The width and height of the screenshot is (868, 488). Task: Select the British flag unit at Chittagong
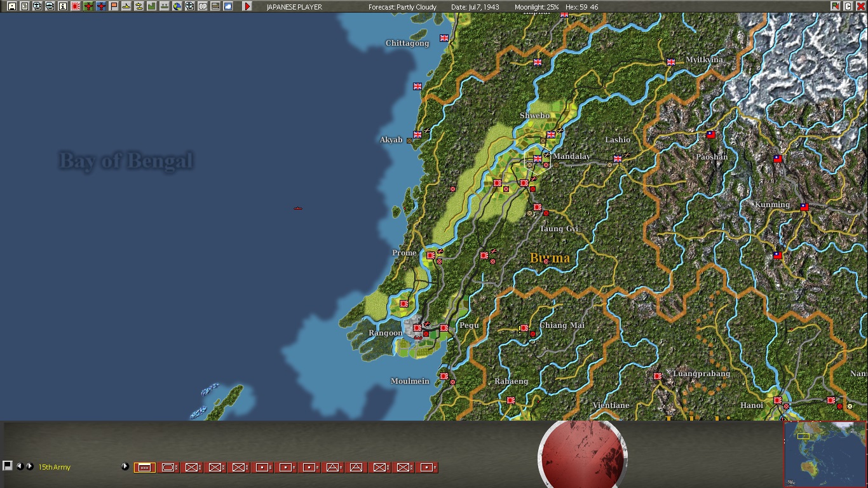coord(444,38)
